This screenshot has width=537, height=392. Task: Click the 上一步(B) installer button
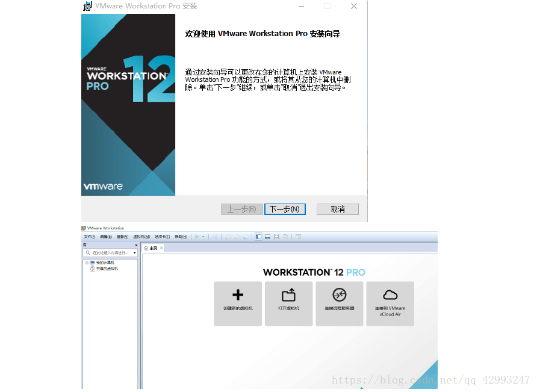[x=242, y=209]
